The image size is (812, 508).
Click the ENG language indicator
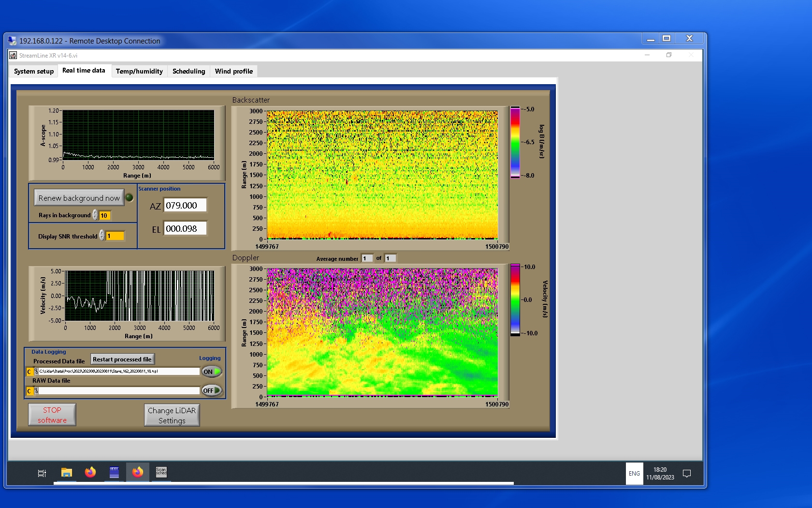634,474
